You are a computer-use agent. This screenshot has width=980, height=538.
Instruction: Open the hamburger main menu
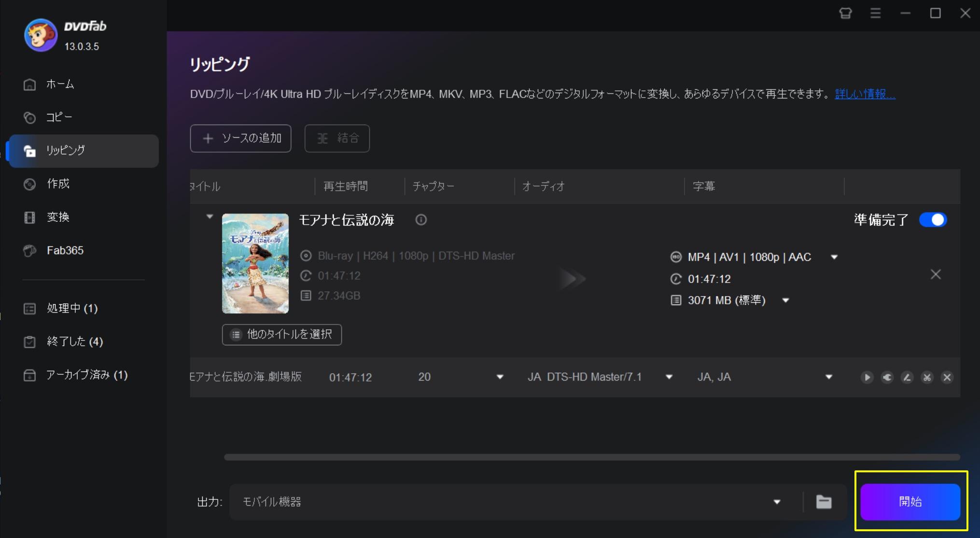click(875, 13)
